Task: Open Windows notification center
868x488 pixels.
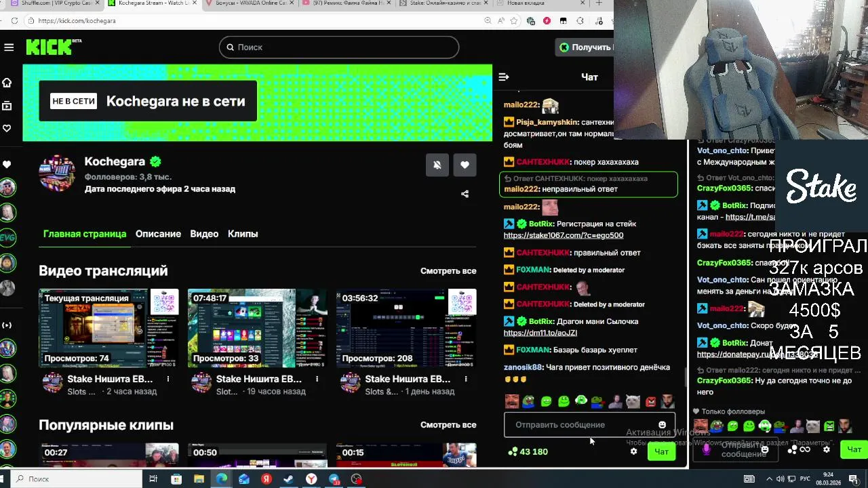Action: (x=855, y=479)
